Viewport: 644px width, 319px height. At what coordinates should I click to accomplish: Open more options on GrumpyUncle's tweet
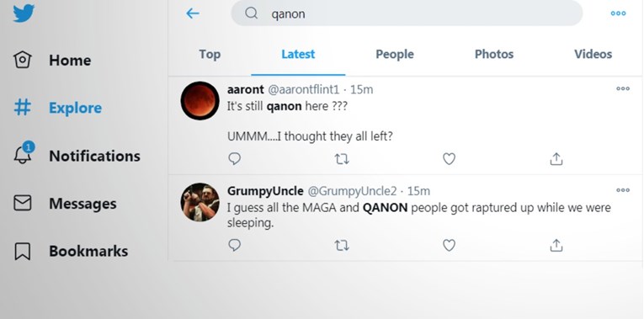point(623,190)
